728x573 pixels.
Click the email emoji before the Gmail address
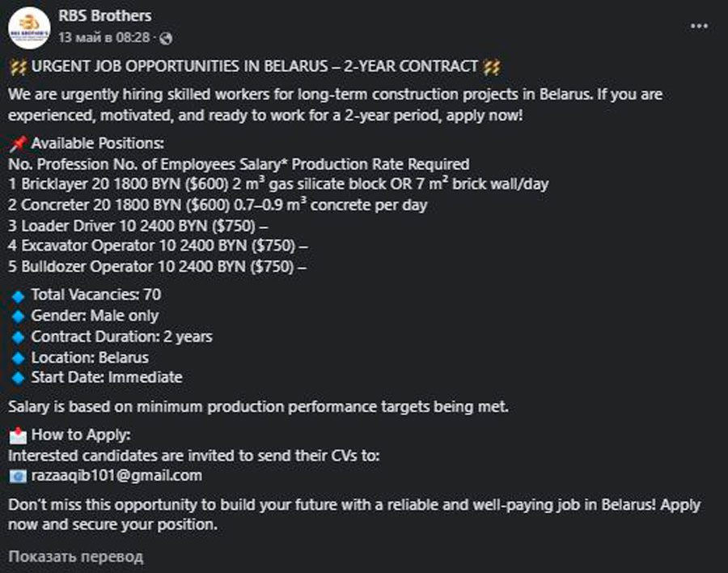(18, 477)
